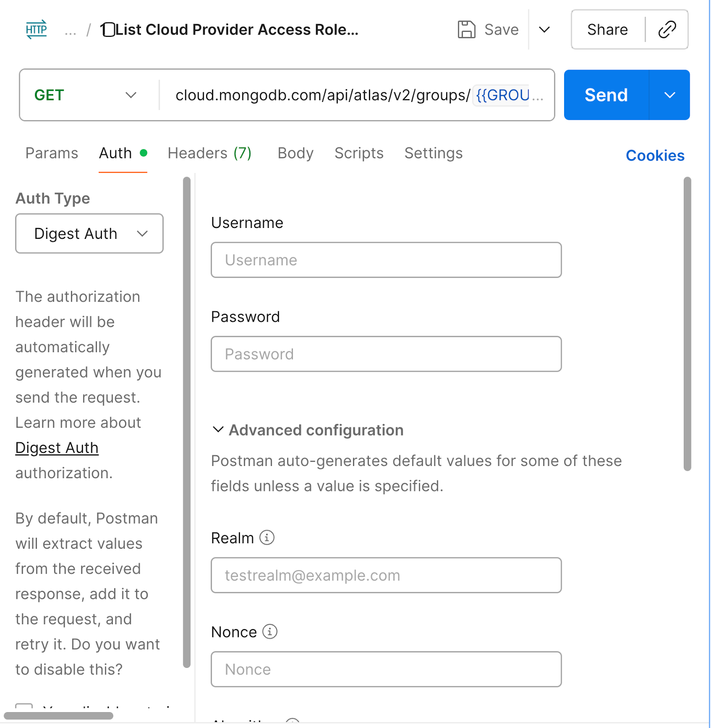This screenshot has width=711, height=728.
Task: Click the horizontal scrollbar in left panel
Action: tap(58, 716)
